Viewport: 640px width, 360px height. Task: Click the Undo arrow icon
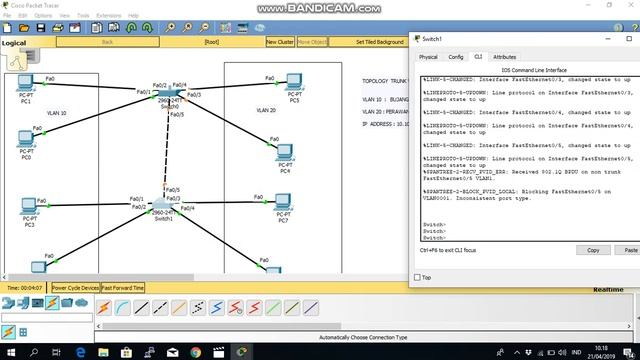131,28
